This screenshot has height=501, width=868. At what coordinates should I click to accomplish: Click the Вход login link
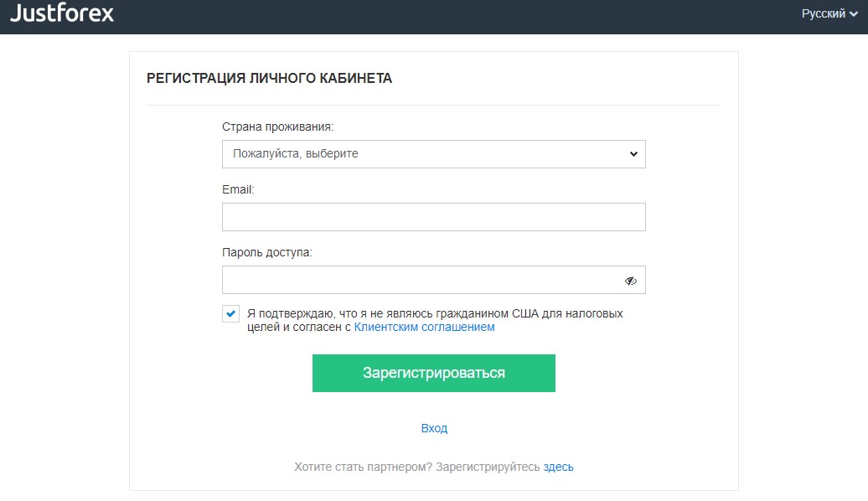click(433, 428)
